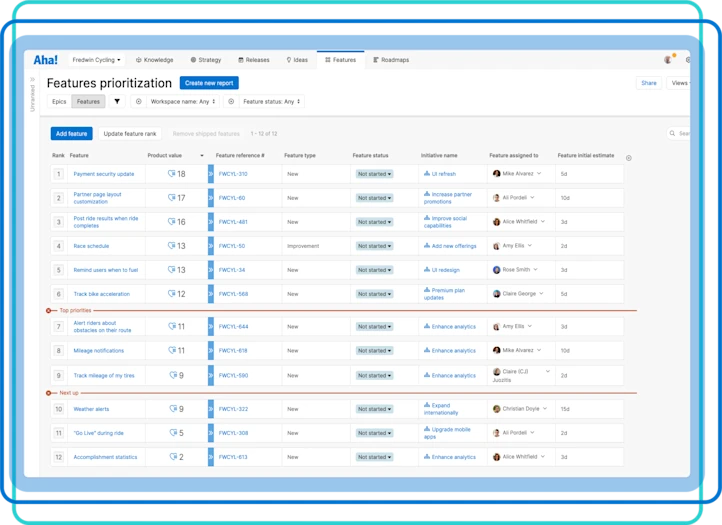Click the score icon for Race schedule
722x525 pixels.
click(x=171, y=246)
